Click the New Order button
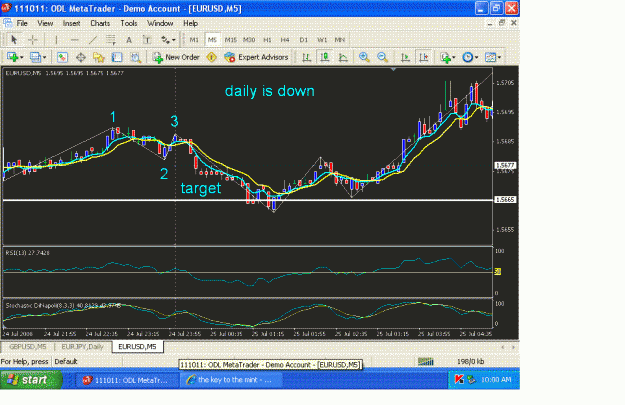Image resolution: width=625 pixels, height=405 pixels. pyautogui.click(x=176, y=57)
